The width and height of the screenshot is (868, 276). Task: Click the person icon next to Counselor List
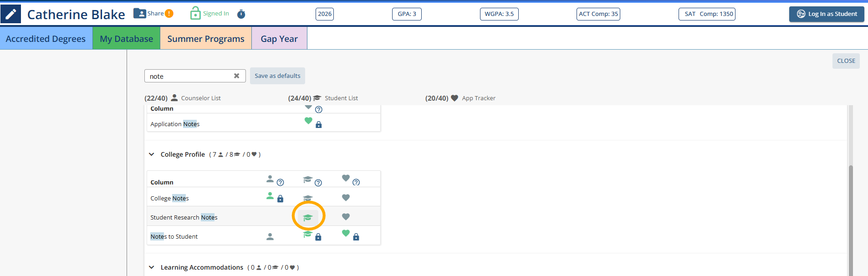(x=174, y=97)
